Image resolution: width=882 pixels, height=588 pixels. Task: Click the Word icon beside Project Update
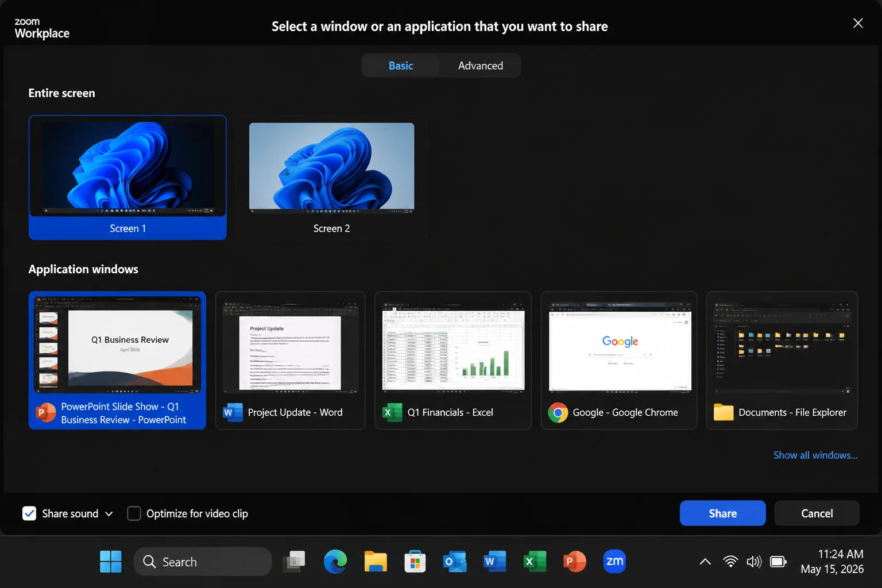pyautogui.click(x=233, y=412)
